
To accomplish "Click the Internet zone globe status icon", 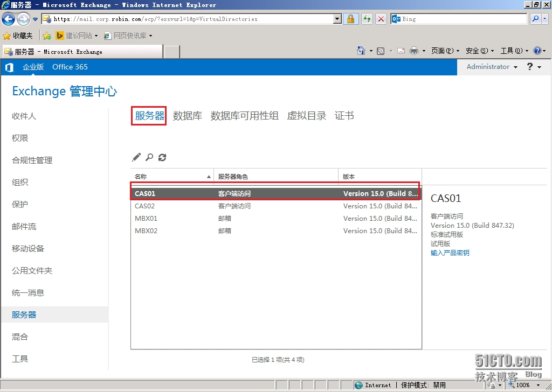I will pos(358,385).
